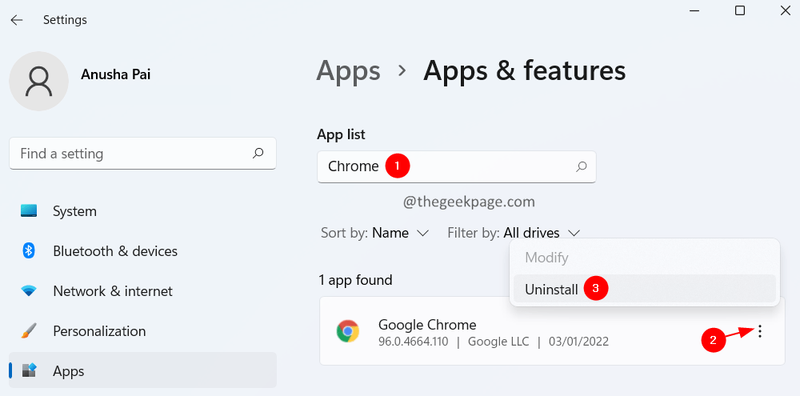Click the 1 app found label
The width and height of the screenshot is (800, 396).
356,280
